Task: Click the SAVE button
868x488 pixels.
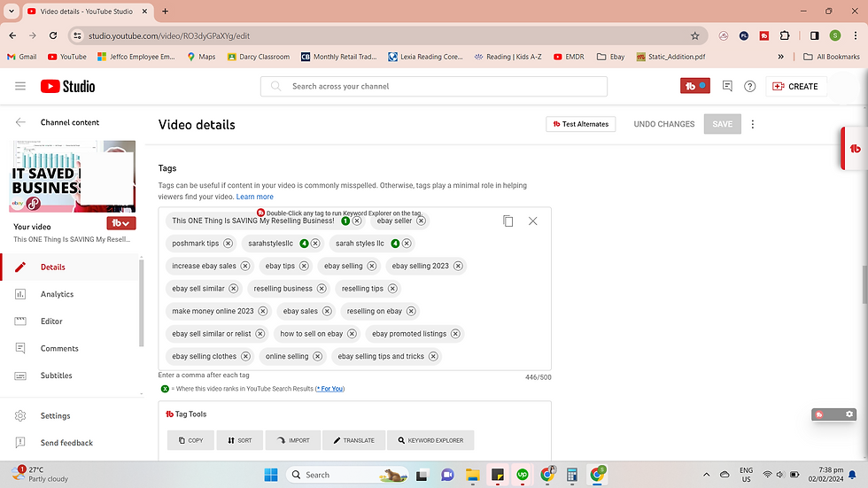Action: 723,124
